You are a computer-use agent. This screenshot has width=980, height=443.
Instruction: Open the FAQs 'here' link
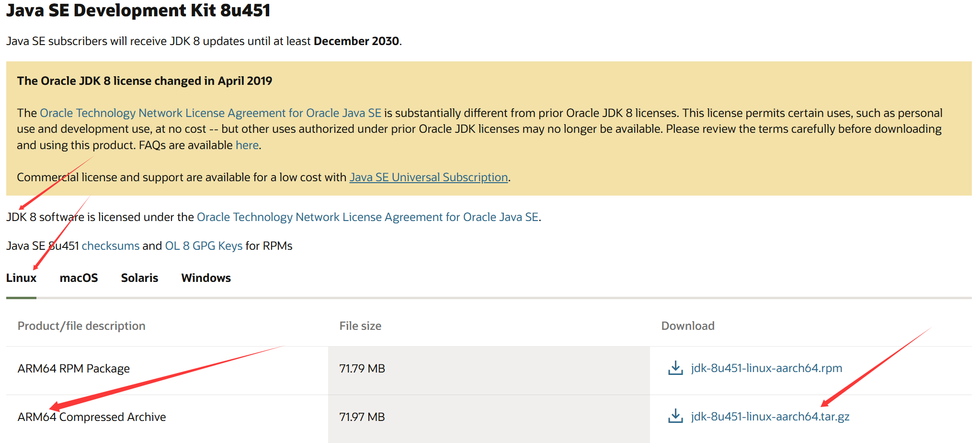247,145
